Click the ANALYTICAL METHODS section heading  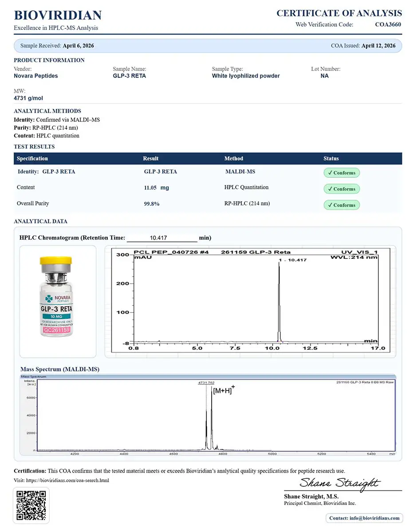pyautogui.click(x=47, y=111)
